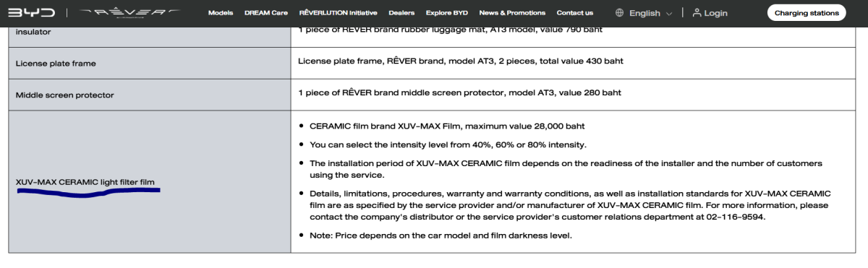The width and height of the screenshot is (868, 268).
Task: Go to Contact us
Action: (575, 13)
